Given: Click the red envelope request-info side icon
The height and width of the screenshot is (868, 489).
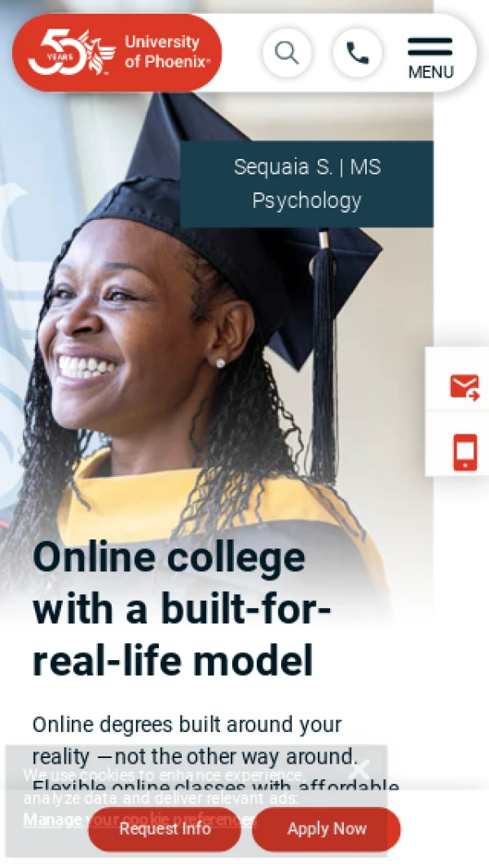Looking at the screenshot, I should coord(464,387).
